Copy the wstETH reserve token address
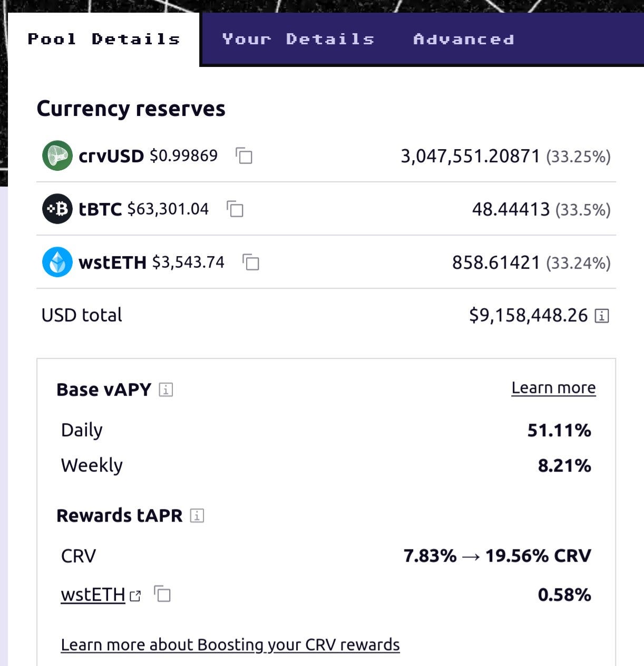This screenshot has height=666, width=644. [x=251, y=262]
